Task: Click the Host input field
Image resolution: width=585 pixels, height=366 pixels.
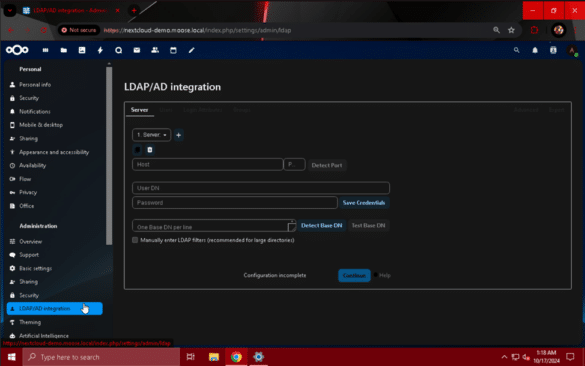Action: 207,164
